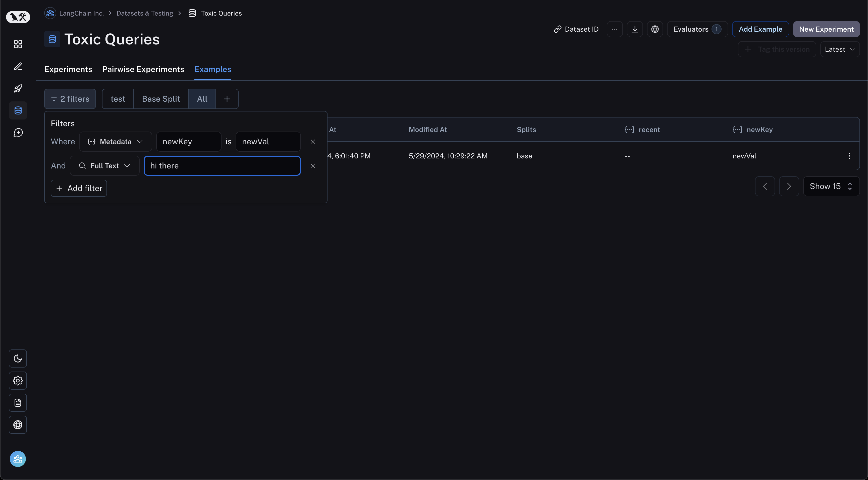Click the New Experiment button
The width and height of the screenshot is (868, 480).
(826, 29)
